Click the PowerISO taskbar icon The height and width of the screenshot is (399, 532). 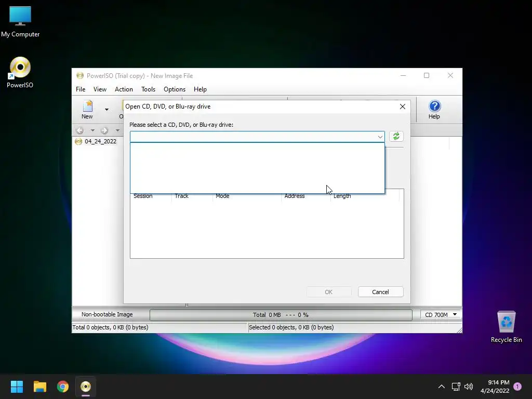point(86,387)
